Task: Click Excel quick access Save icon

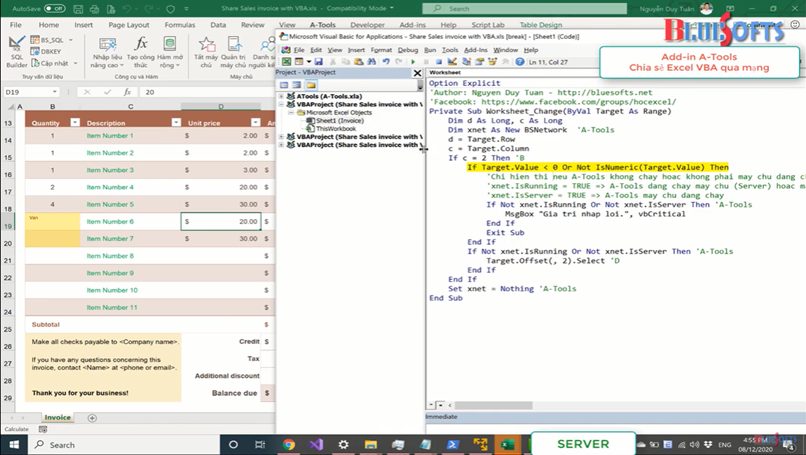Action: coord(78,9)
